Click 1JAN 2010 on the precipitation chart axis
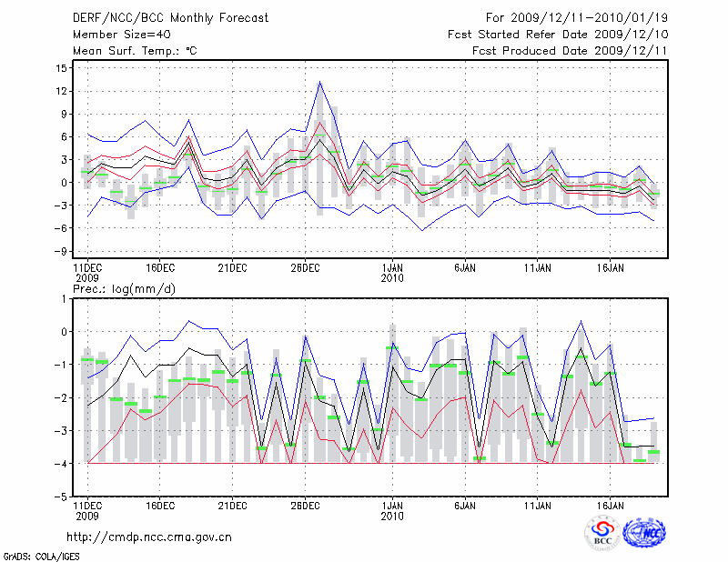Image resolution: width=728 pixels, height=562 pixels. tap(392, 508)
